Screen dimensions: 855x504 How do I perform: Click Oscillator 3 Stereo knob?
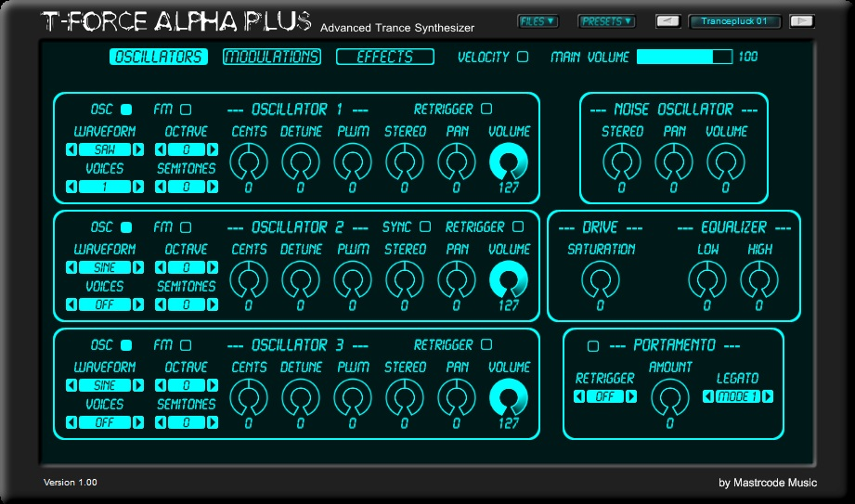point(405,397)
